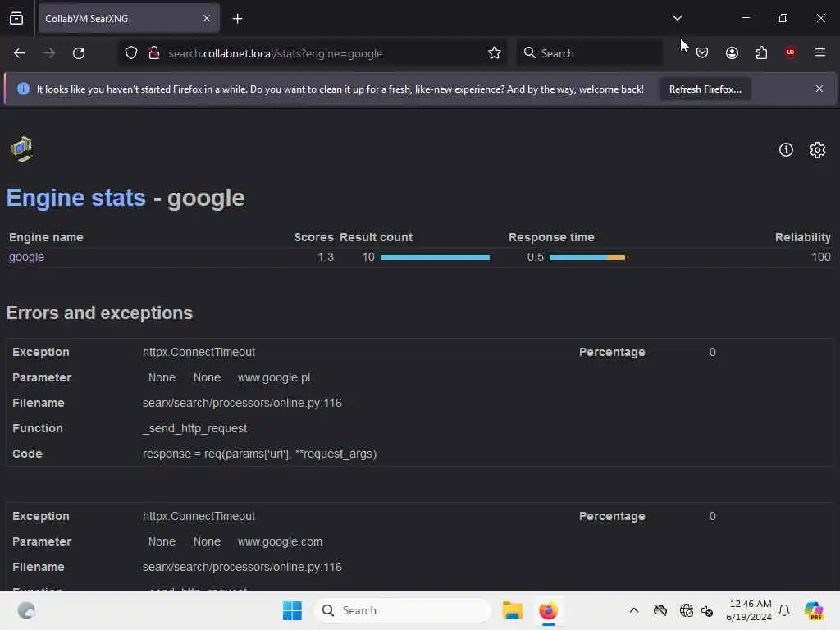The image size is (840, 630).
Task: Bookmark this page with star icon
Action: (495, 53)
